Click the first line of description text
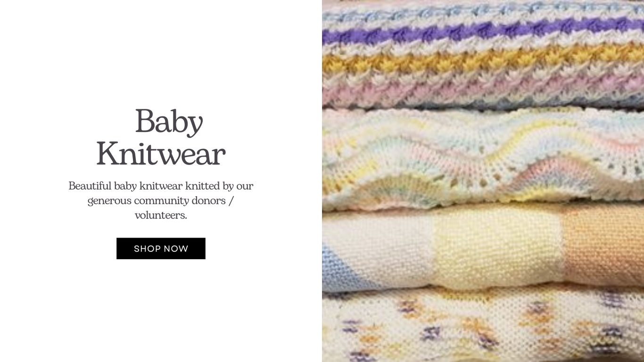 [x=161, y=186]
